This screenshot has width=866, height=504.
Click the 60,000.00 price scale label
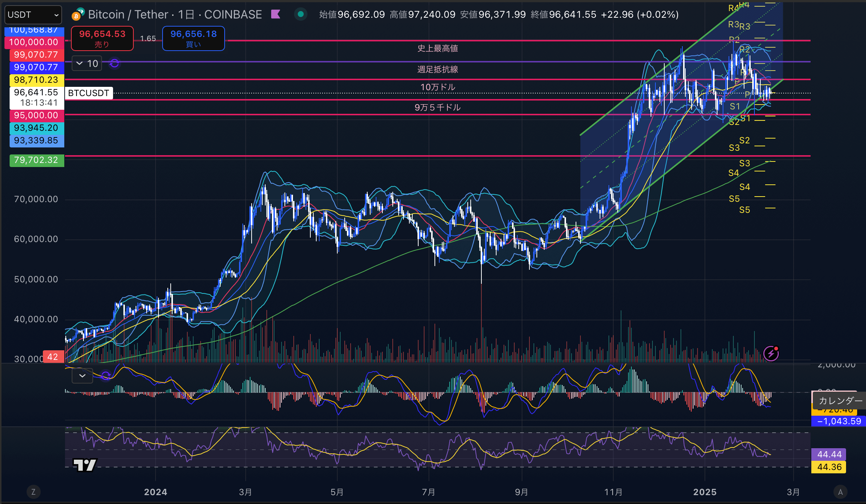pos(36,239)
